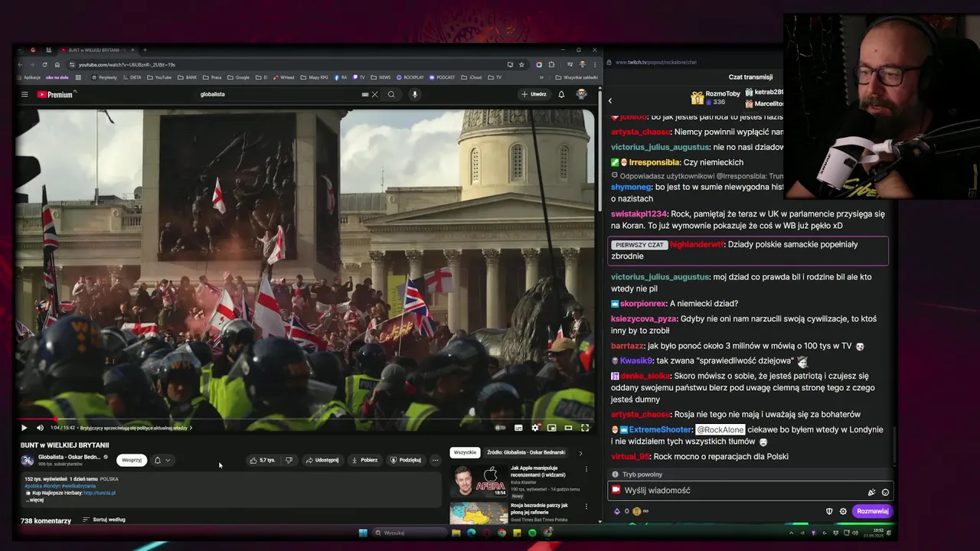Screen dimensions: 980x551
Task: Show hidden bookmarks with double chevron
Action: tap(541, 77)
